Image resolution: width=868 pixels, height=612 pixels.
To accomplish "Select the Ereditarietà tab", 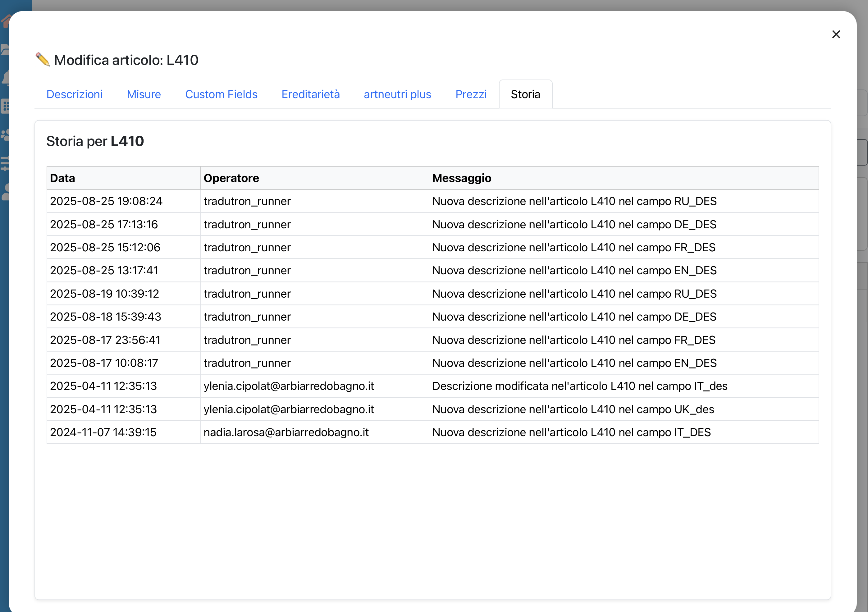I will pyautogui.click(x=310, y=94).
